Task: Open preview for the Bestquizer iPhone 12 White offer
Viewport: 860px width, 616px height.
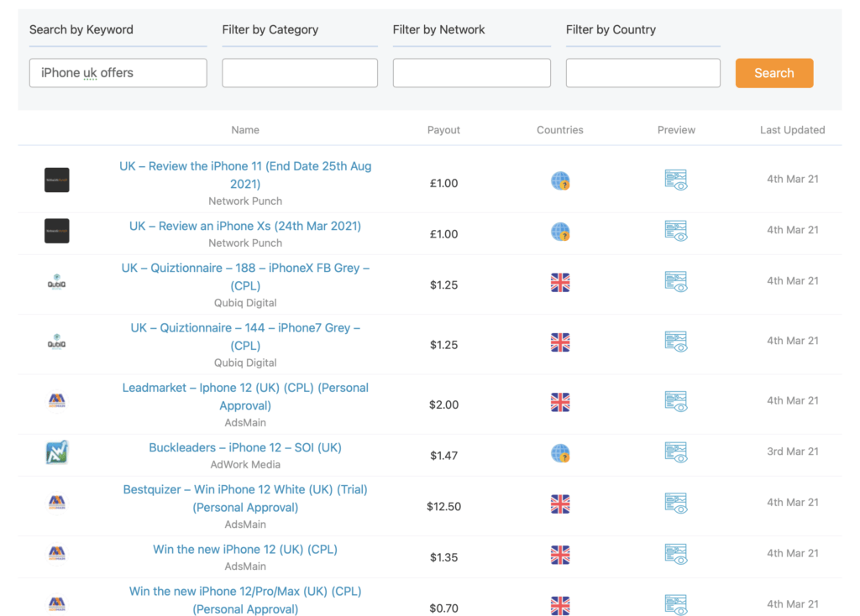Action: (x=676, y=502)
